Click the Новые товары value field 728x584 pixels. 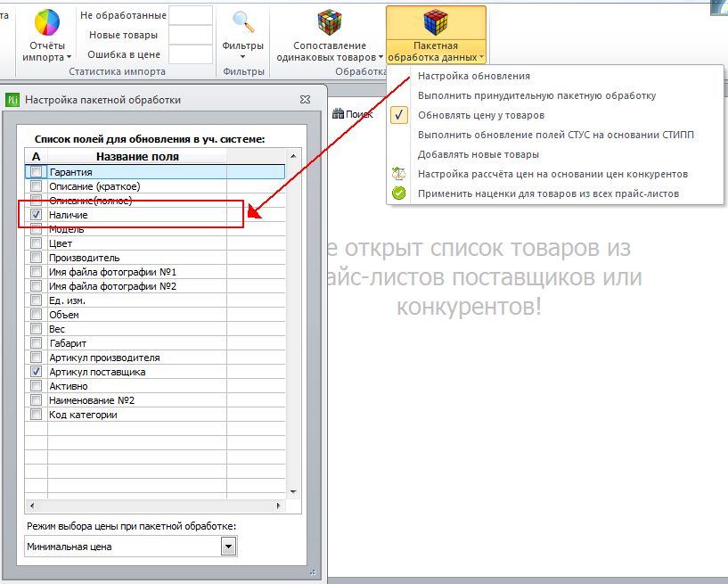pyautogui.click(x=191, y=35)
